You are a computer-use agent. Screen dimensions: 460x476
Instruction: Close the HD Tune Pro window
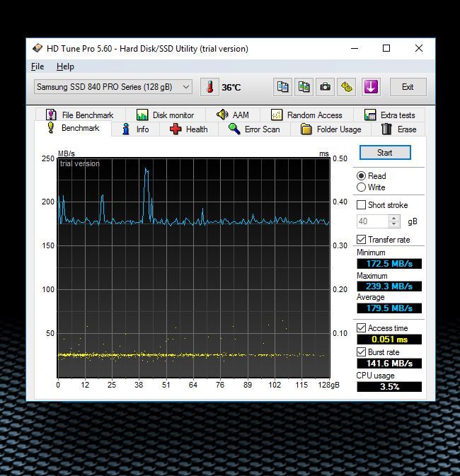[419, 48]
